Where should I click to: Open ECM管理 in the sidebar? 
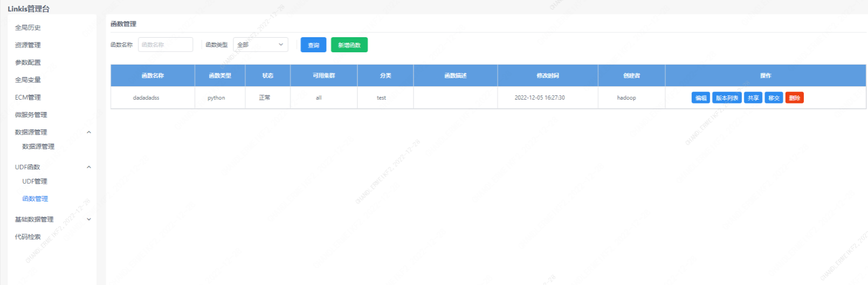pyautogui.click(x=28, y=98)
